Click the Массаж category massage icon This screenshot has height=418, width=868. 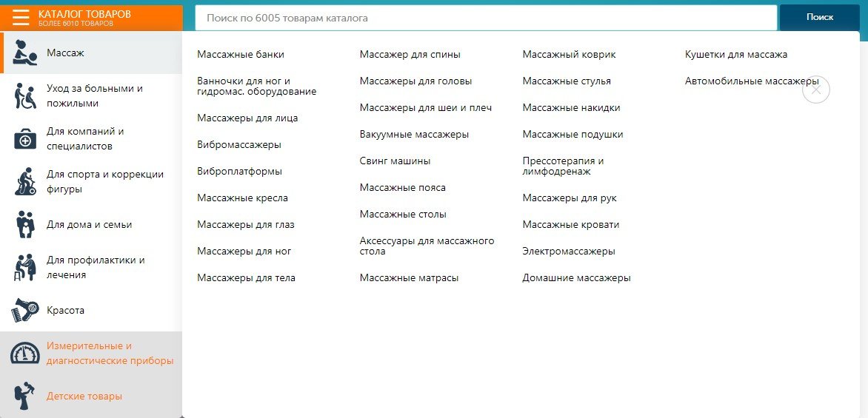(x=25, y=53)
